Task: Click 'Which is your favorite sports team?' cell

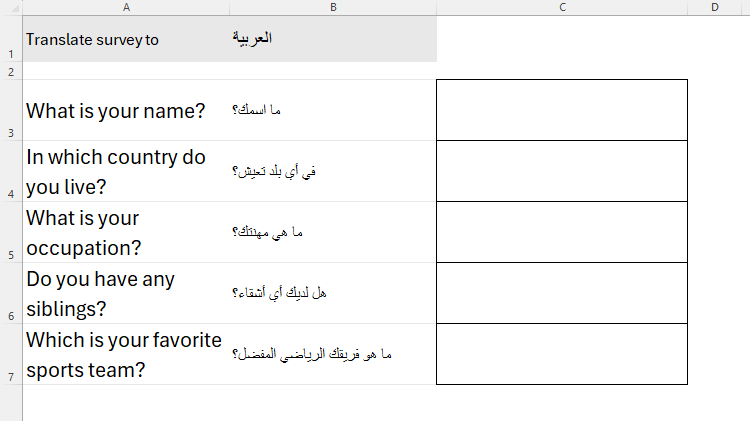Action: [x=124, y=354]
